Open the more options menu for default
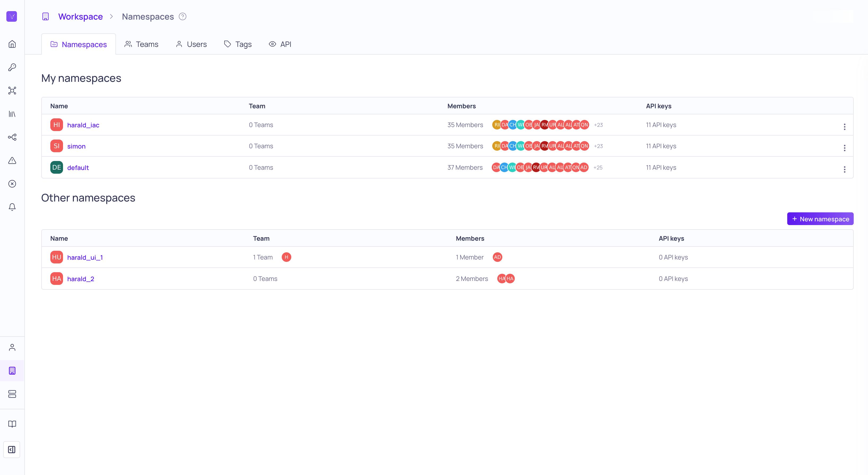The width and height of the screenshot is (868, 475). pos(844,169)
